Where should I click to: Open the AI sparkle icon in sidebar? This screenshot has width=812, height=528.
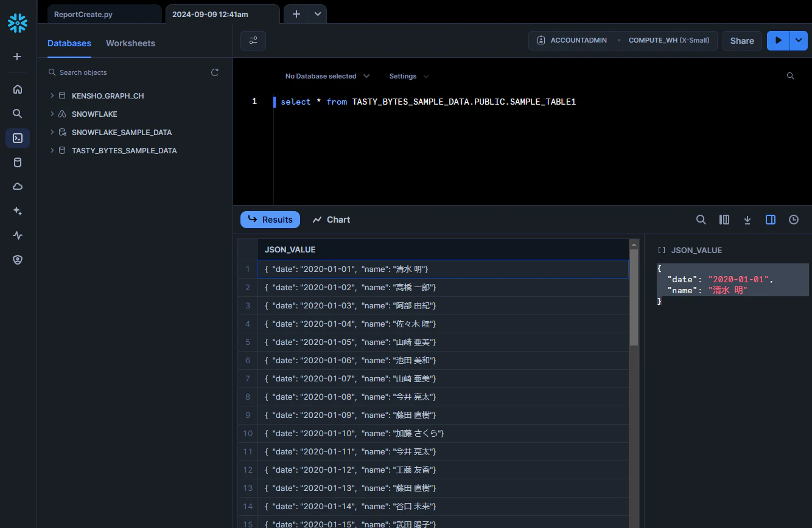pos(18,211)
